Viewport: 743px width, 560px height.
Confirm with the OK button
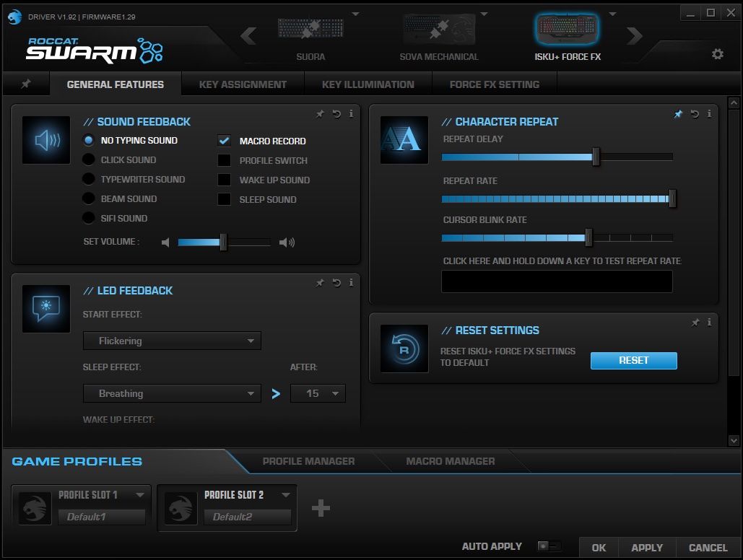pyautogui.click(x=599, y=548)
